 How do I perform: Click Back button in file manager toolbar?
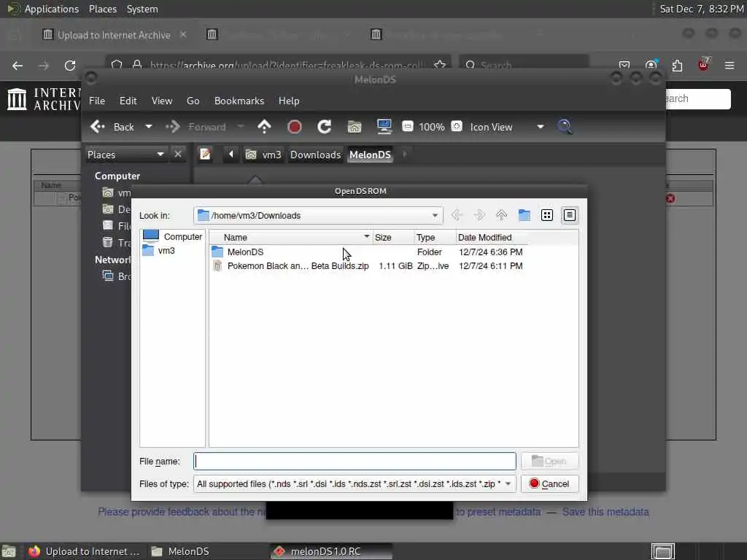tap(113, 127)
